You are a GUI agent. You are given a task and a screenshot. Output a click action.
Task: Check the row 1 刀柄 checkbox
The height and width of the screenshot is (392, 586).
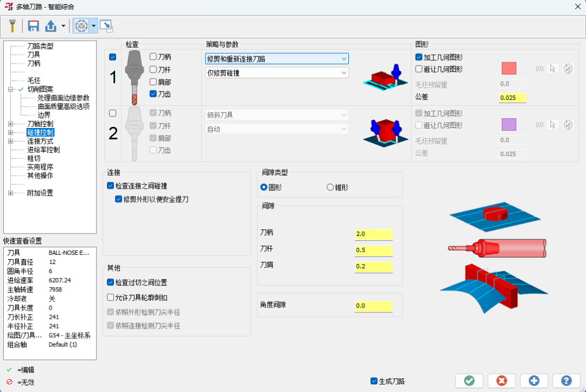click(x=153, y=56)
